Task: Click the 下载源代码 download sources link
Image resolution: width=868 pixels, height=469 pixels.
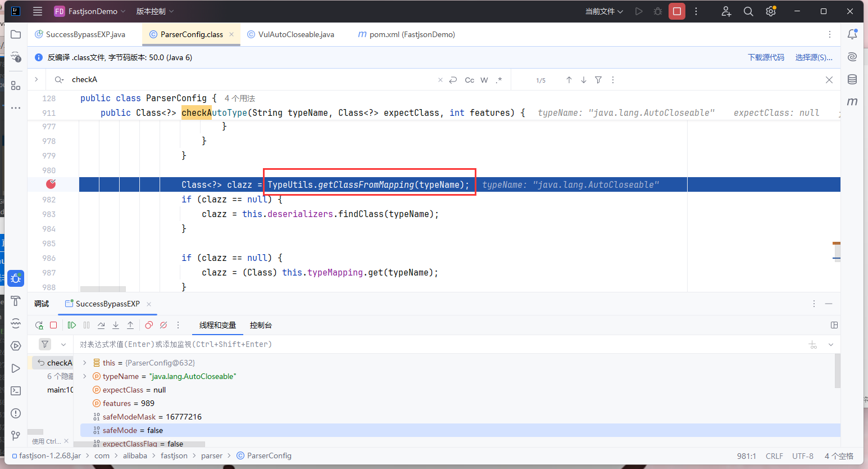Action: tap(766, 57)
